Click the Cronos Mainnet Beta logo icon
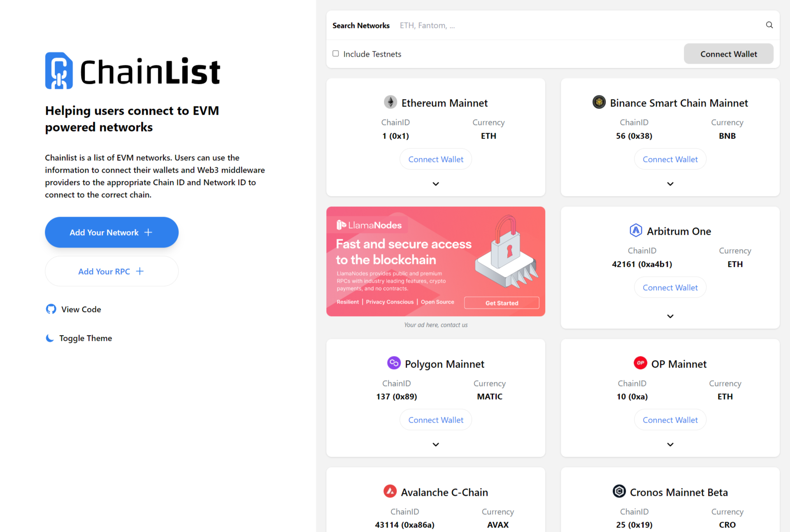Image resolution: width=790 pixels, height=532 pixels. (619, 491)
